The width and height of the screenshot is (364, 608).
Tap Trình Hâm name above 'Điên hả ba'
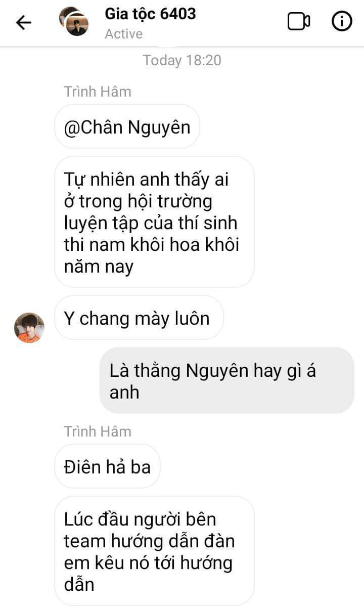pyautogui.click(x=98, y=431)
